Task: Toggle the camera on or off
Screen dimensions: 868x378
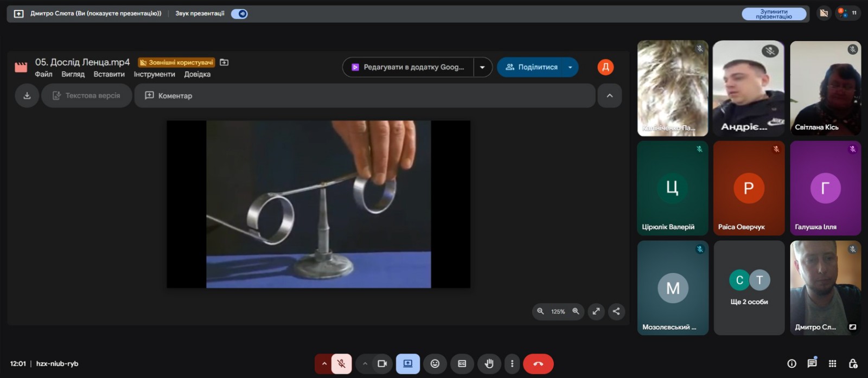Action: point(382,364)
